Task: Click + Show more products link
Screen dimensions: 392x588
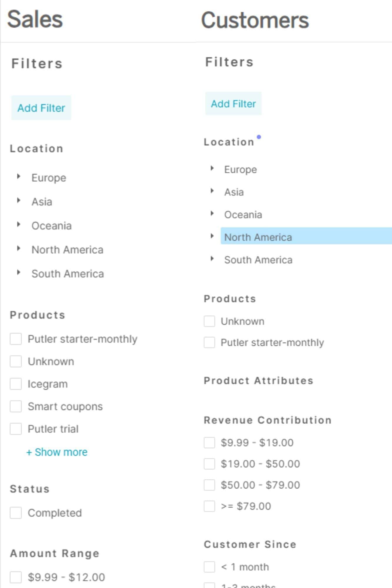Action: pyautogui.click(x=57, y=452)
